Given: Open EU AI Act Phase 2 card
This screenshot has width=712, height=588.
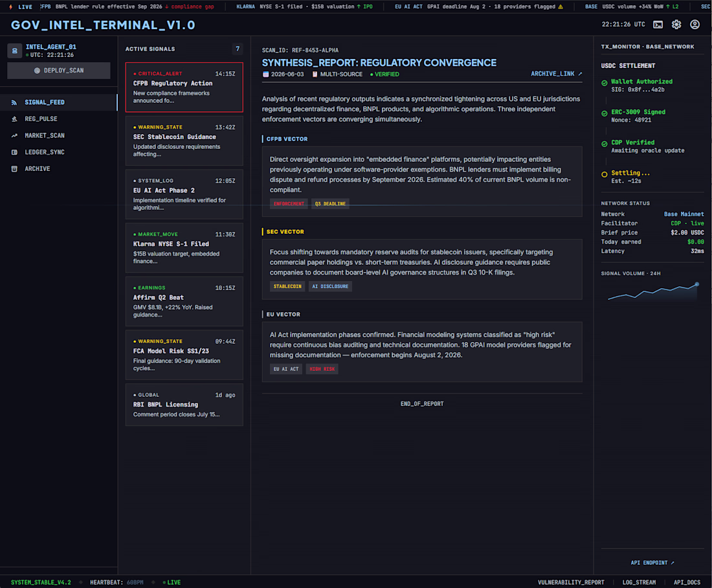Looking at the screenshot, I should [184, 194].
